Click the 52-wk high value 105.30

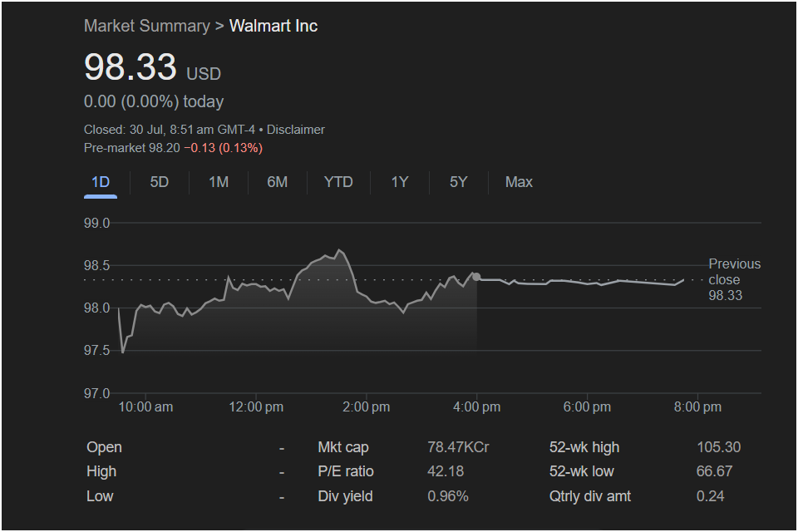coord(718,447)
